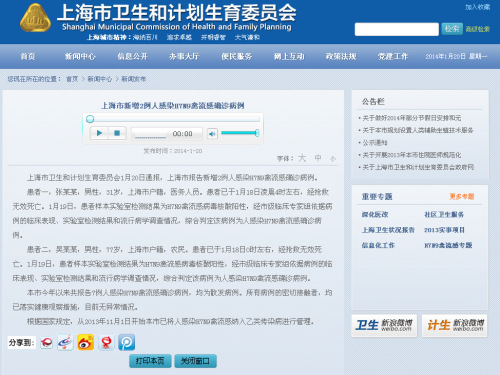
Task: Open the 高级检索 advanced search link
Action: tap(478, 29)
